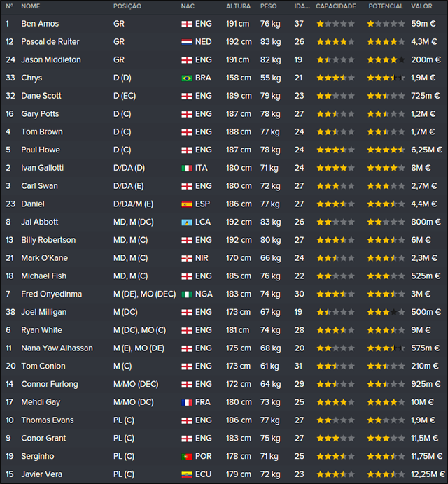Click the Spain flag in Daniel's row
Viewport: 448px width, 484px height.
(187, 204)
